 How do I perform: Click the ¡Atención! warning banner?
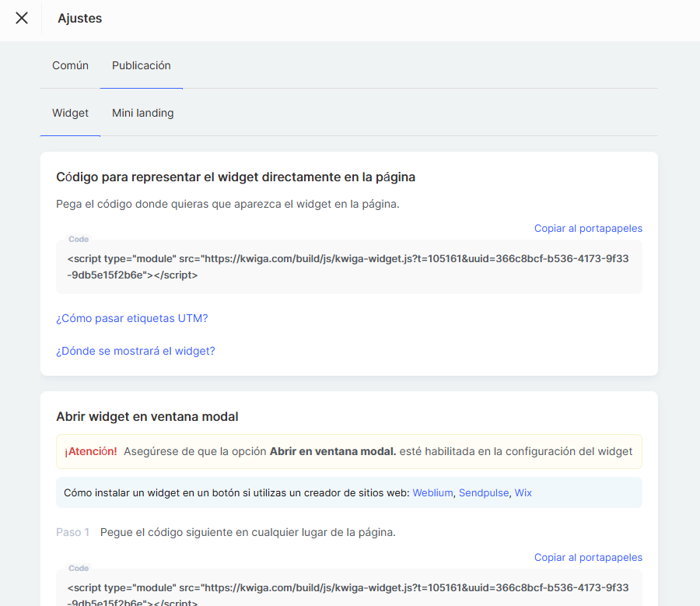(348, 451)
